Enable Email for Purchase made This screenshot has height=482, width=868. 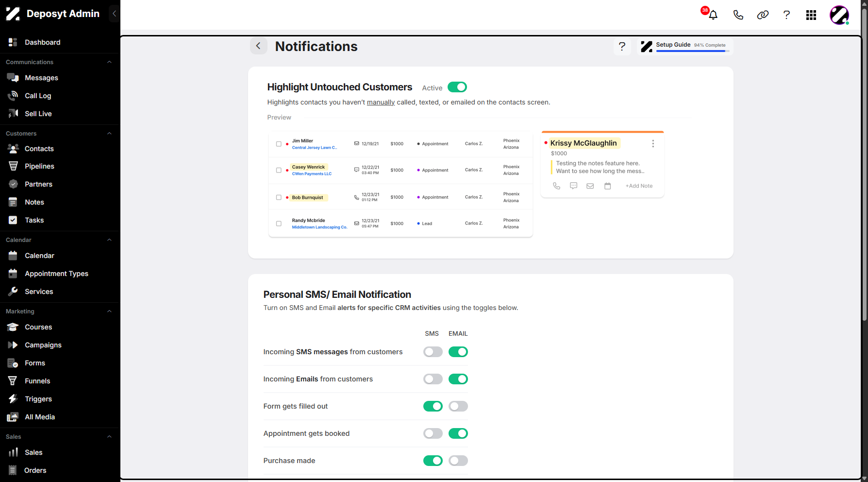click(458, 461)
